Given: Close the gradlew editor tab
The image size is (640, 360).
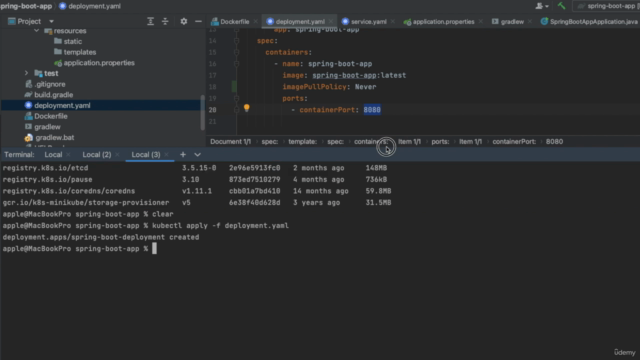Looking at the screenshot, I should click(530, 22).
